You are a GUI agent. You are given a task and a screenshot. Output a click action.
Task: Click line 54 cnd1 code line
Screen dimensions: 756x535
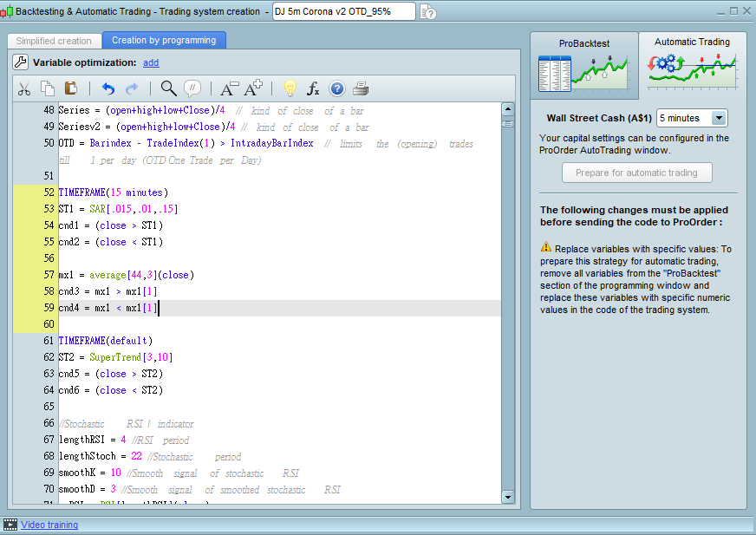110,225
